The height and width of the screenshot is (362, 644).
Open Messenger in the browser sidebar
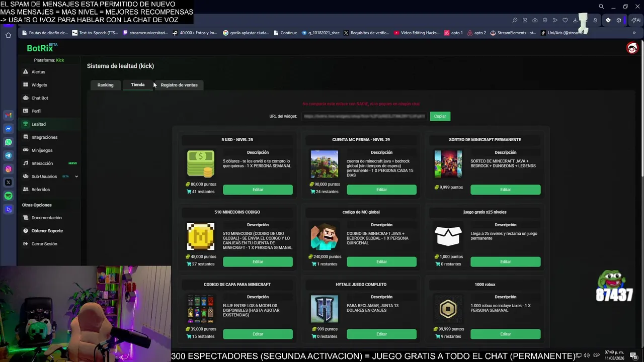[8, 129]
